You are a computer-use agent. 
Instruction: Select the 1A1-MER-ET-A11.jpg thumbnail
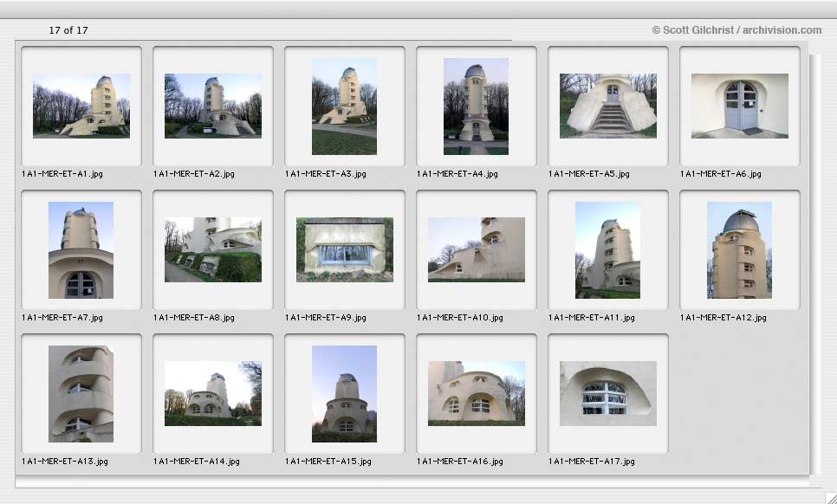pyautogui.click(x=608, y=250)
